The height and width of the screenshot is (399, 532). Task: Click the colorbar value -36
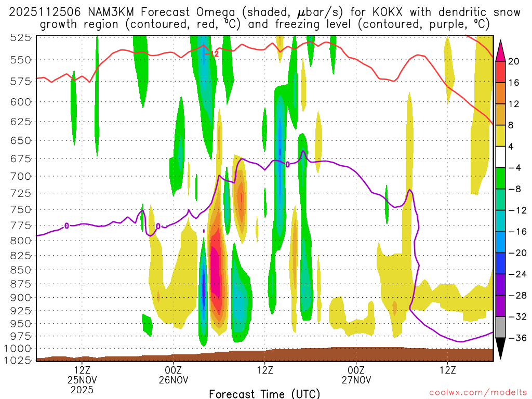[517, 338]
